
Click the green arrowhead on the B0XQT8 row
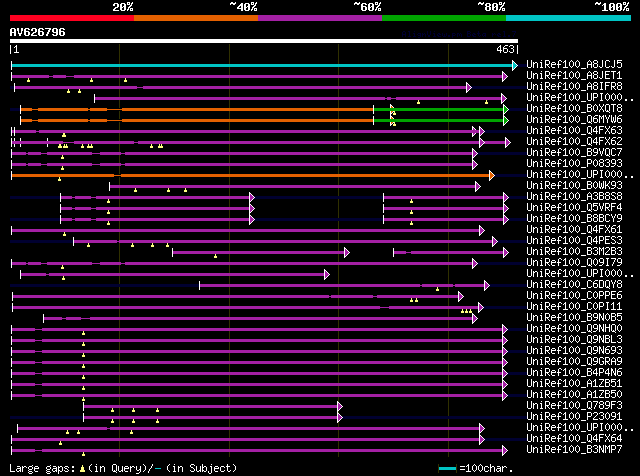point(506,109)
